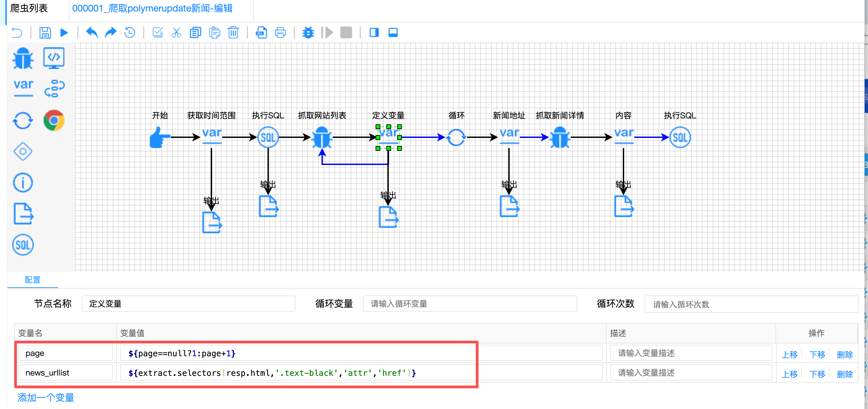This screenshot has width=868, height=409.
Task: Click the save icon in toolbar
Action: tap(45, 33)
